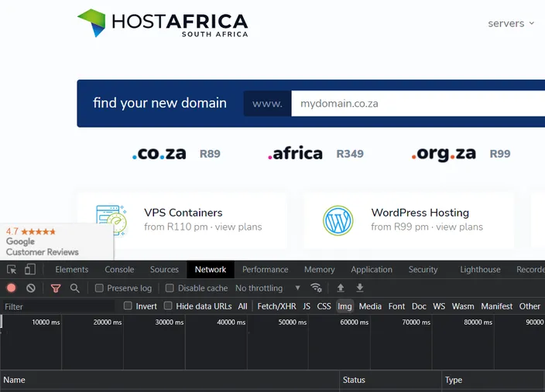545x392 pixels.
Task: Check the Invert filter checkbox
Action: click(x=128, y=306)
